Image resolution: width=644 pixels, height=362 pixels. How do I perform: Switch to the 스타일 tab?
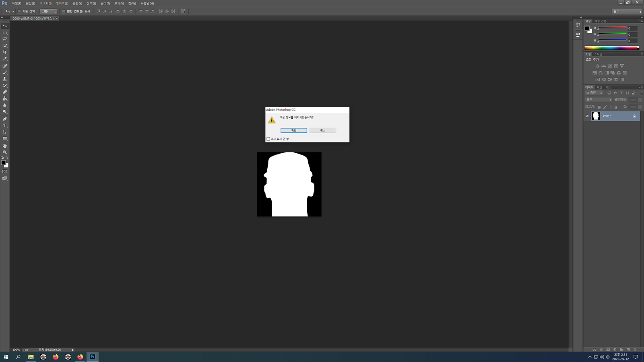coord(599,54)
